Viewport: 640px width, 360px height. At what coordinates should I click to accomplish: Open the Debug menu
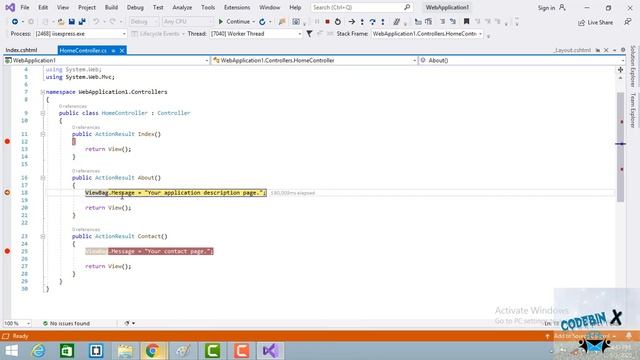pyautogui.click(x=135, y=7)
